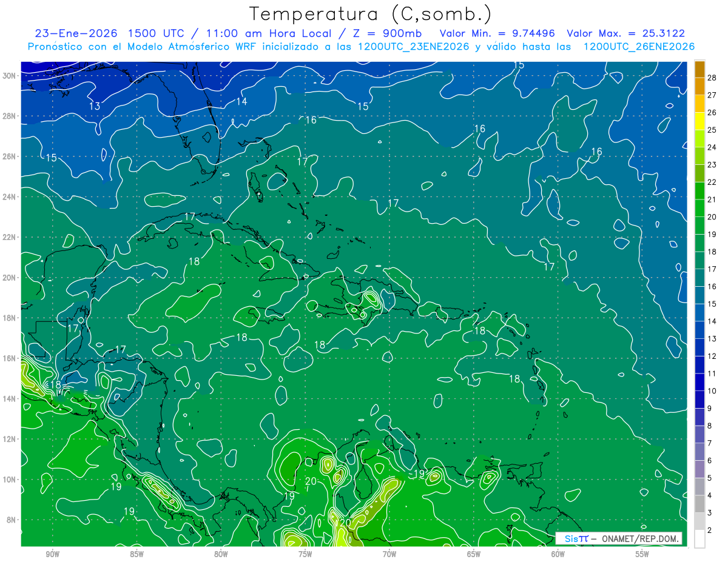Click the '60W' longitude axis label

[x=558, y=554]
